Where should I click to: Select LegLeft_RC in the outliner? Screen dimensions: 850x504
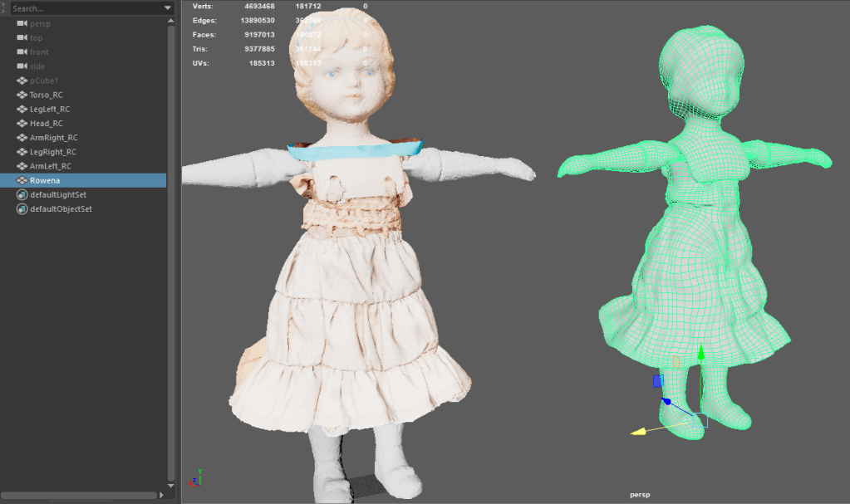coord(50,109)
